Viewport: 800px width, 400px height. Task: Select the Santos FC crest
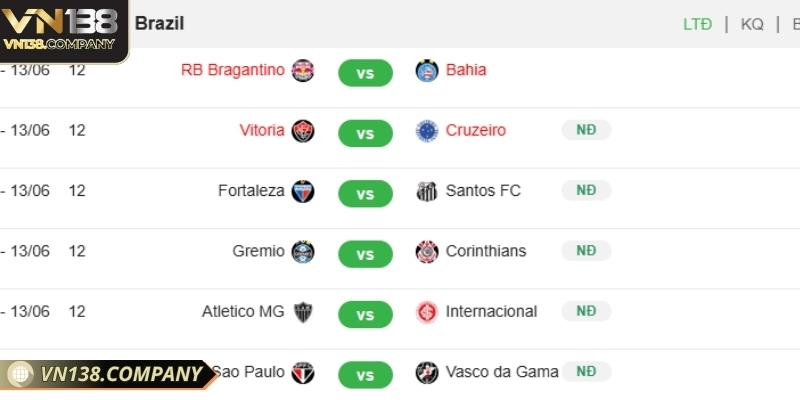pyautogui.click(x=427, y=191)
